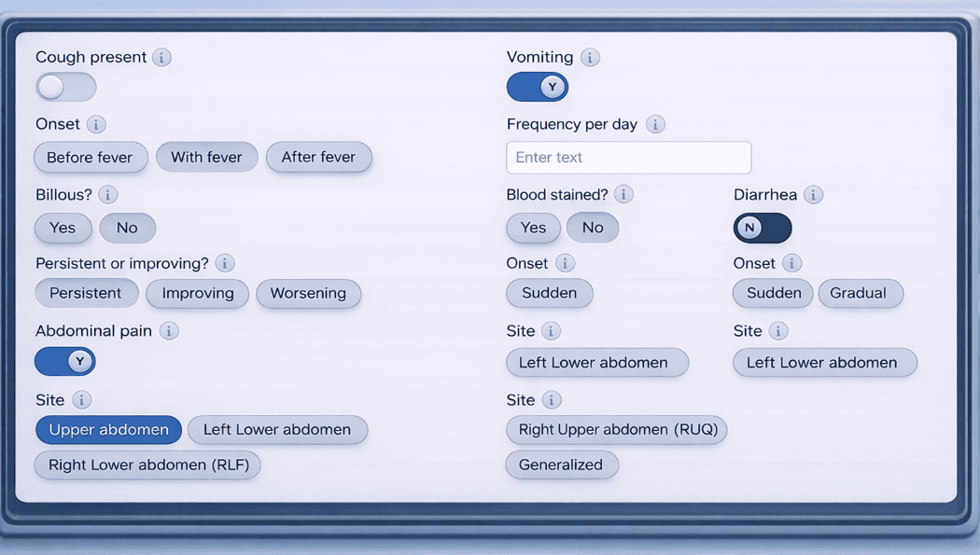This screenshot has height=555, width=980.
Task: Click the Frequency per day text field
Action: coord(628,158)
